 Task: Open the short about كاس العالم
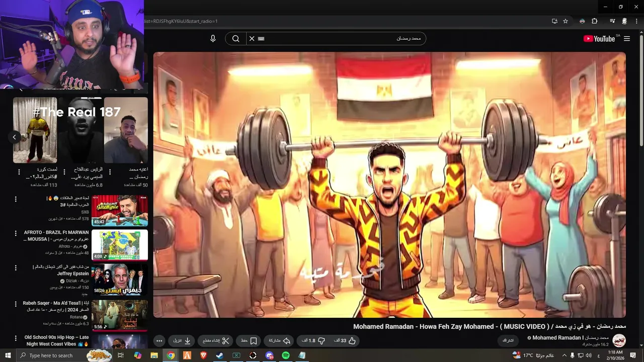(x=35, y=130)
